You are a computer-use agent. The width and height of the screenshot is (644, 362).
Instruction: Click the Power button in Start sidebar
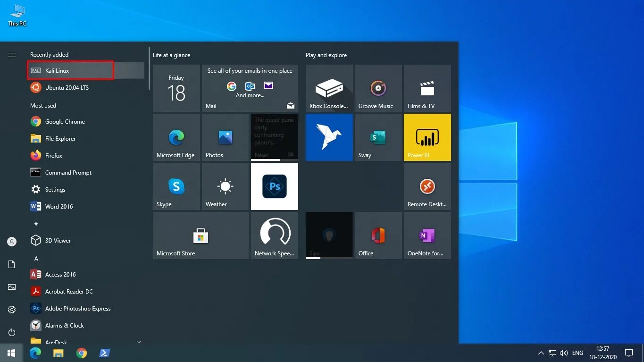pos(12,332)
